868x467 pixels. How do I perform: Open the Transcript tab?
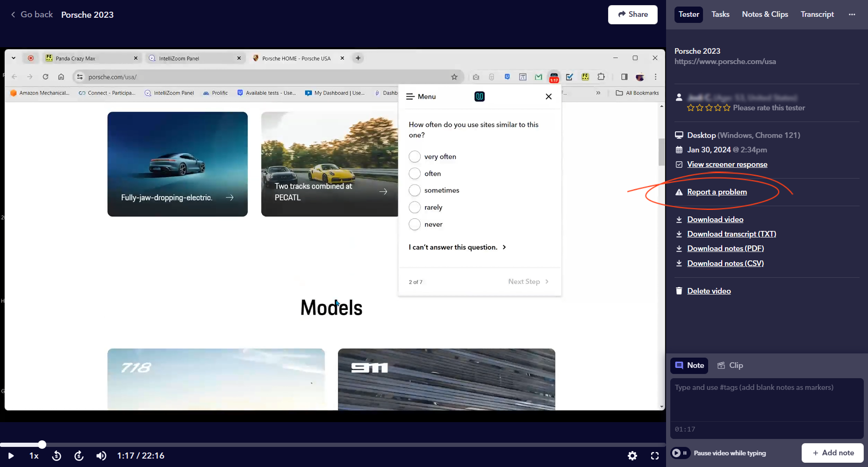[817, 14]
